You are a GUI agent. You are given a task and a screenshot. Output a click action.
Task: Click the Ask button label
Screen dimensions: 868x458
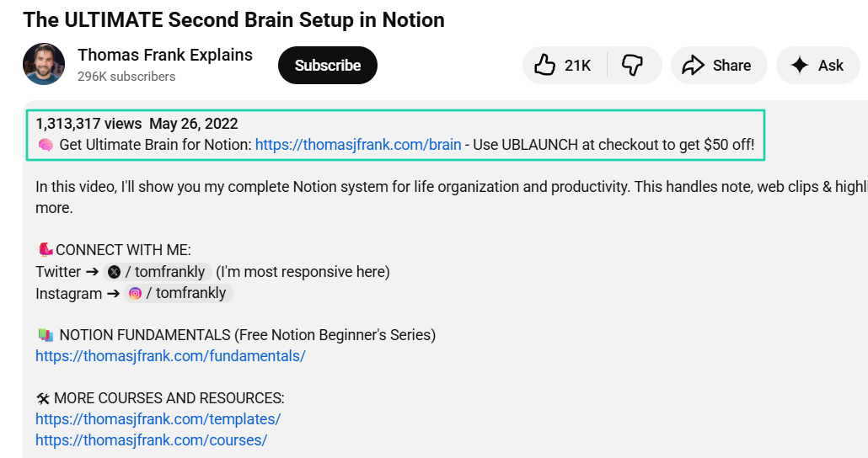[831, 66]
